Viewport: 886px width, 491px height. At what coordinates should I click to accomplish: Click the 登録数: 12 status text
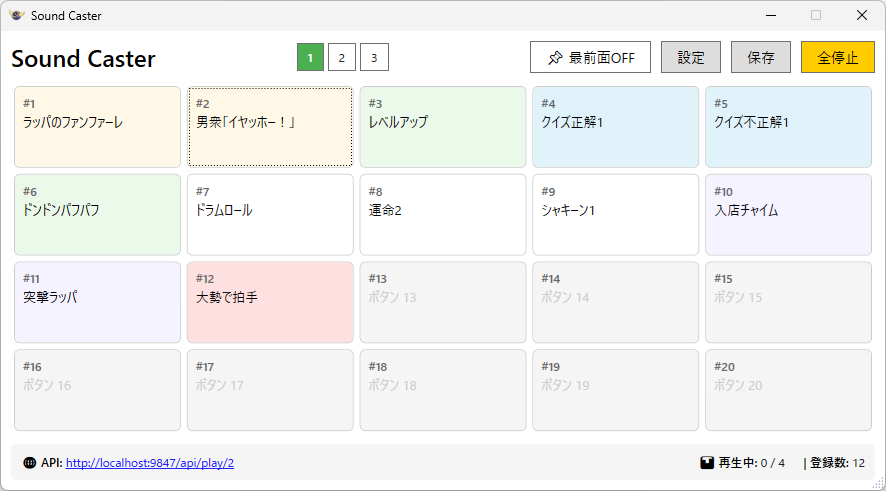[837, 463]
